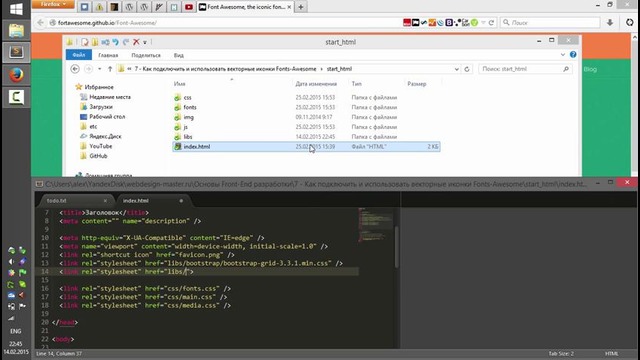Switch to Firefox in the taskbar

[x=16, y=75]
